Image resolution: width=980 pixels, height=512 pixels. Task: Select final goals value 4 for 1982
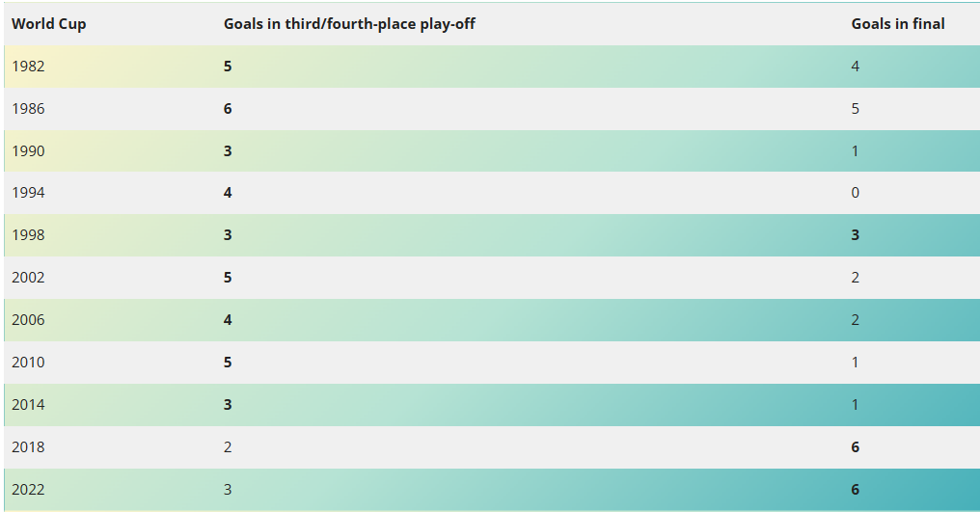coord(855,67)
